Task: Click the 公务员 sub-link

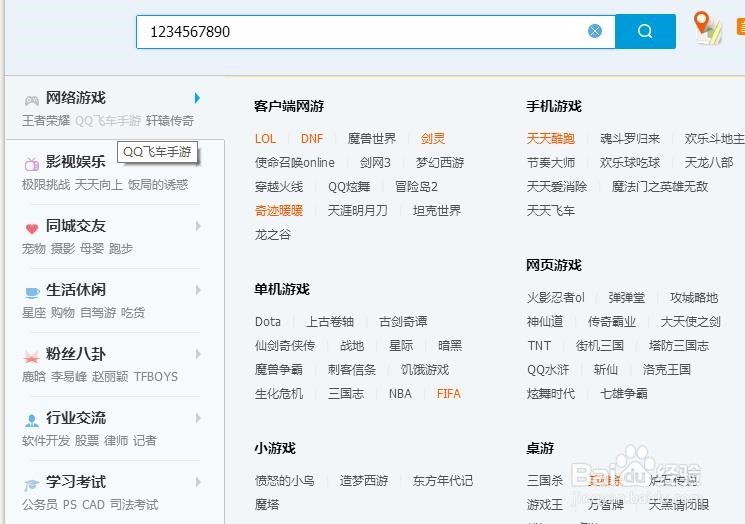Action: click(40, 505)
